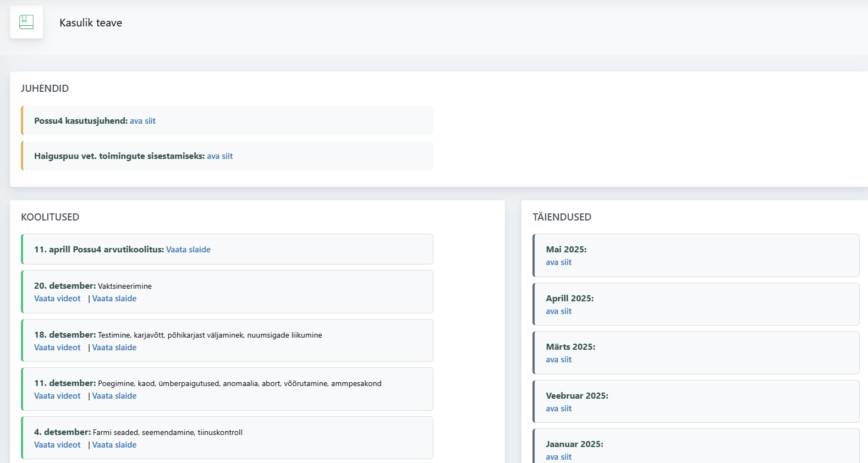Open the Veebruar 2025 updates link

click(558, 409)
